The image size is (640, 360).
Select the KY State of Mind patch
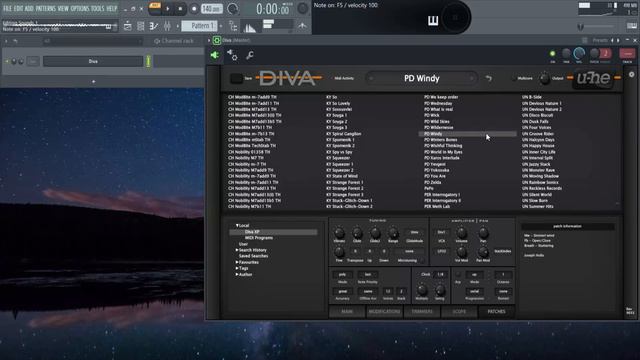(342, 176)
